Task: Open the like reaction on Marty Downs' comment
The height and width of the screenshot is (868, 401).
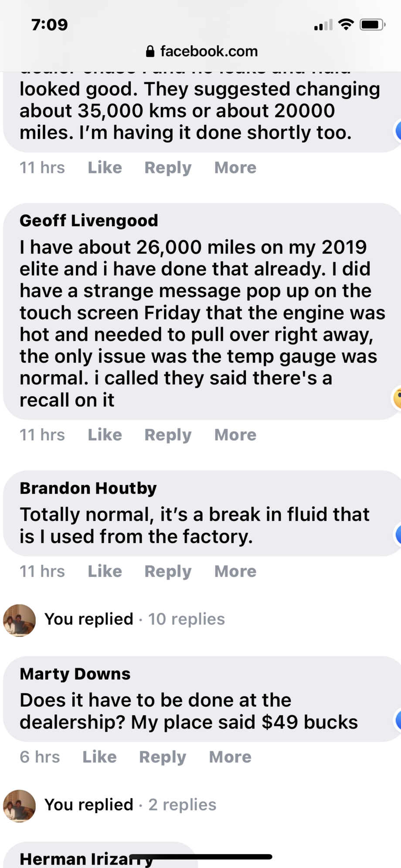Action: tap(398, 720)
